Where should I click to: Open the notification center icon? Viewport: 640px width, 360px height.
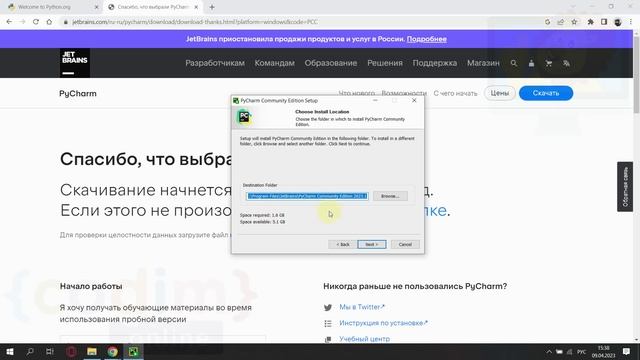pos(627,351)
